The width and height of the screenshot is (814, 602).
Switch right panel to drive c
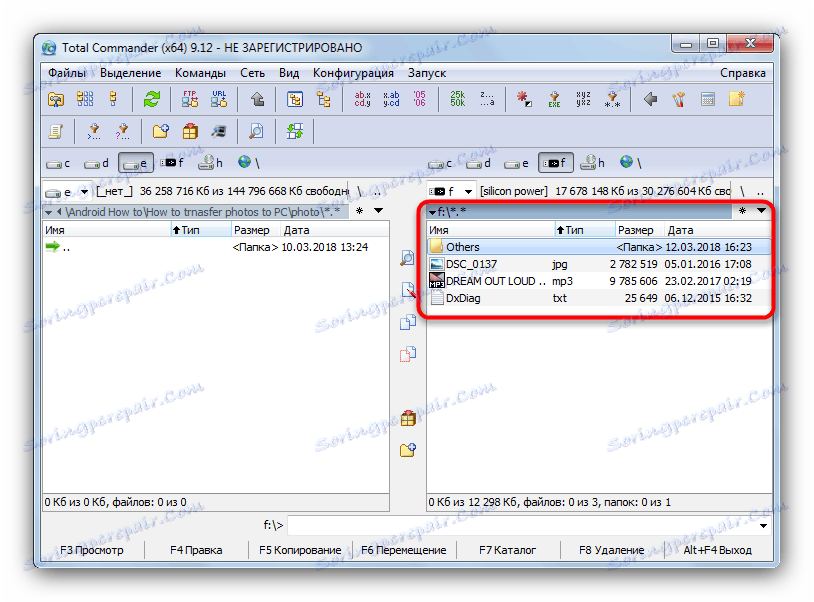pyautogui.click(x=440, y=163)
